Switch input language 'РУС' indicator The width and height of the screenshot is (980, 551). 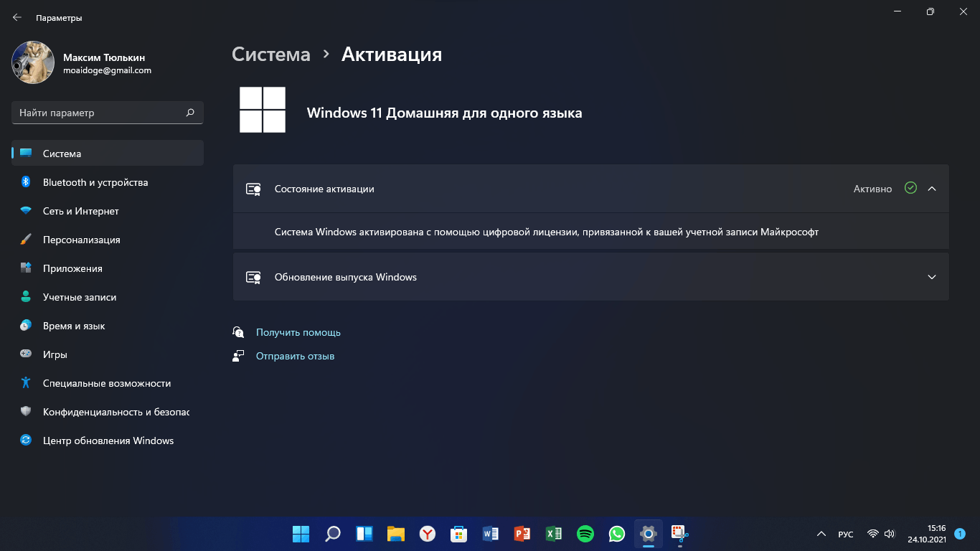click(x=846, y=534)
